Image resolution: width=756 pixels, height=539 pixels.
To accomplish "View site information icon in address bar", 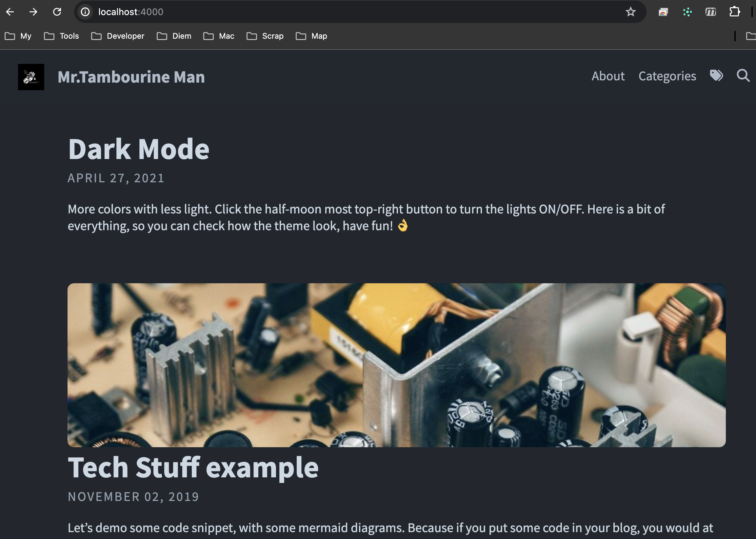I will [85, 12].
